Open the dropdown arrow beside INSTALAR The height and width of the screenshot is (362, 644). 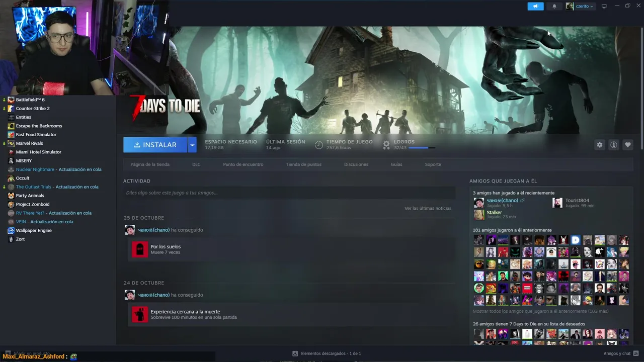(x=192, y=145)
